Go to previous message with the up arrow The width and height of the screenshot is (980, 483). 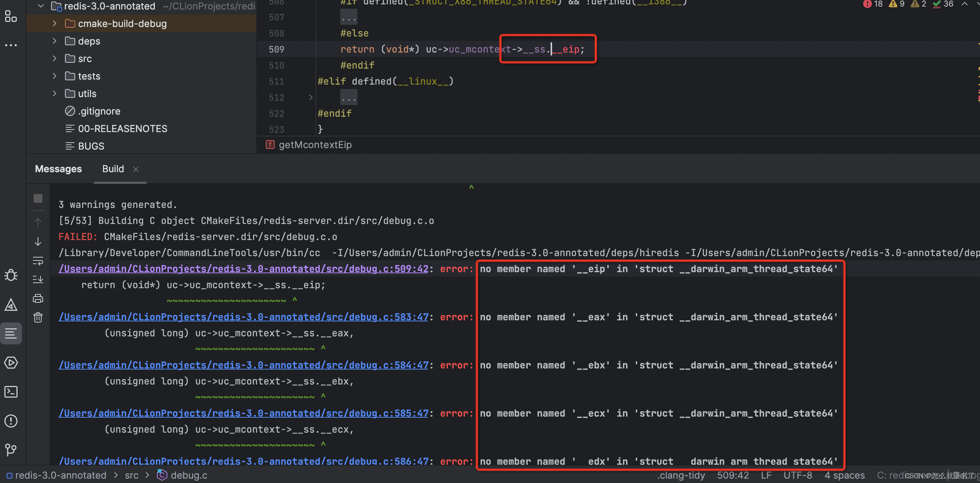coord(38,222)
